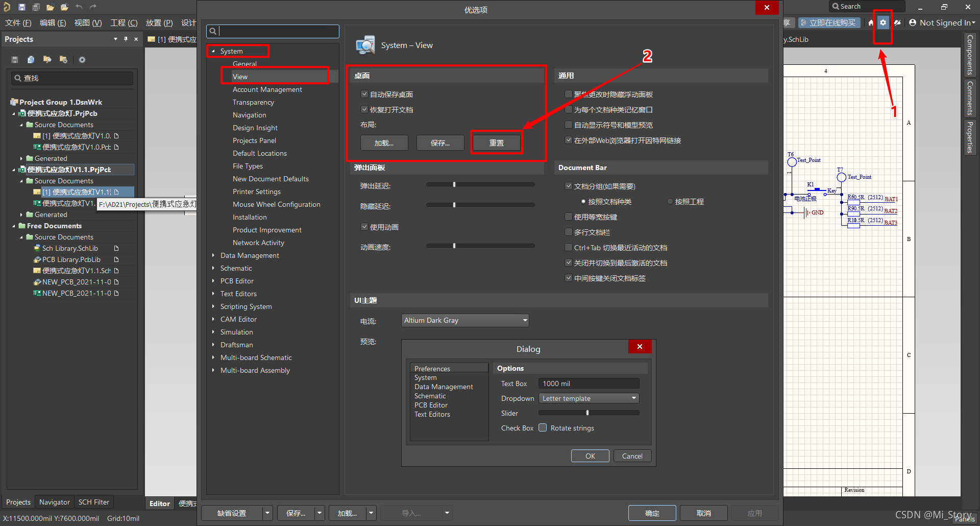980x526 pixels.
Task: Collapse the System tree node
Action: click(213, 51)
